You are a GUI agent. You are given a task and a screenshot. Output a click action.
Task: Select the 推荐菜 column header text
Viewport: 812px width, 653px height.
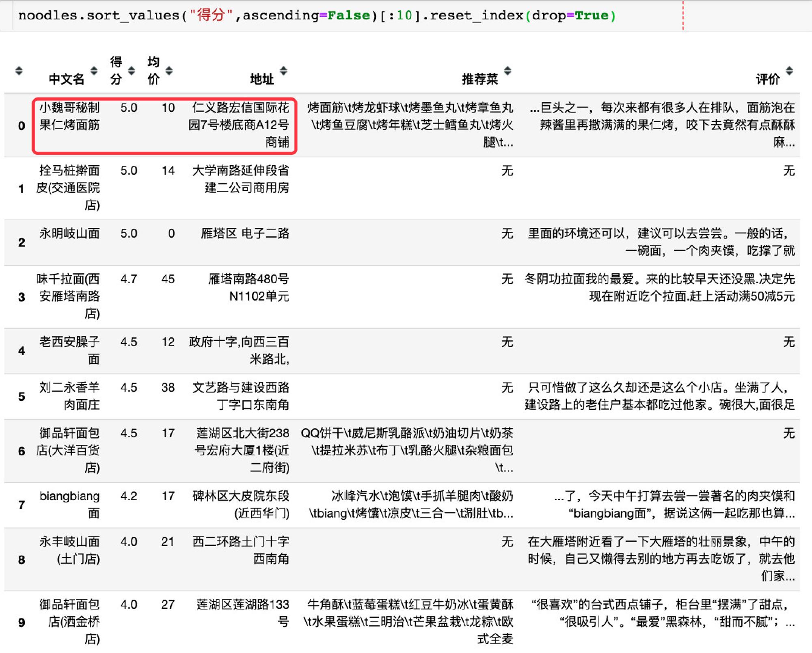[480, 79]
